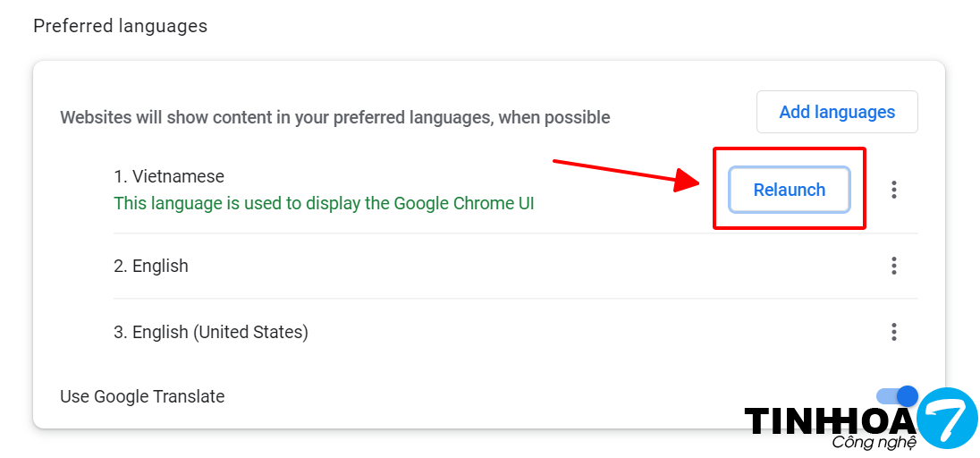Click the Relaunch button
The image size is (980, 458).
789,190
